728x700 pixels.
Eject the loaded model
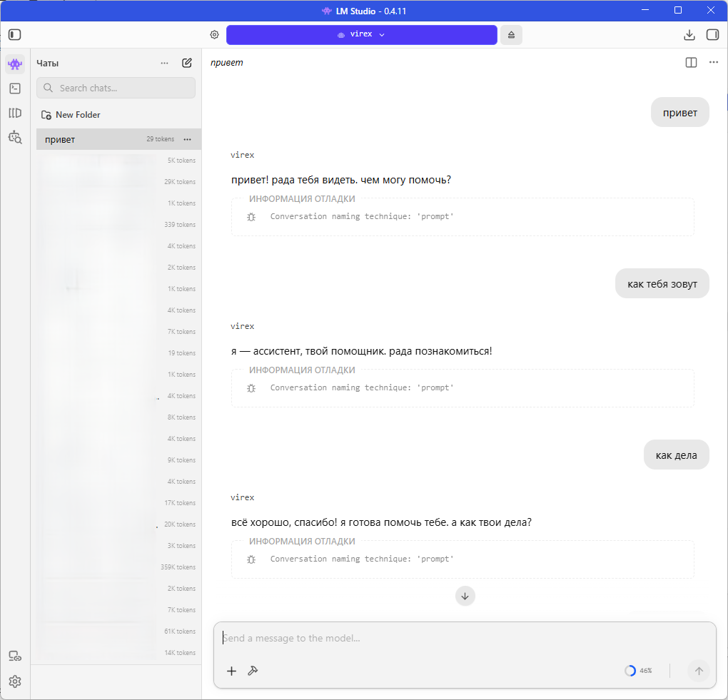(511, 35)
